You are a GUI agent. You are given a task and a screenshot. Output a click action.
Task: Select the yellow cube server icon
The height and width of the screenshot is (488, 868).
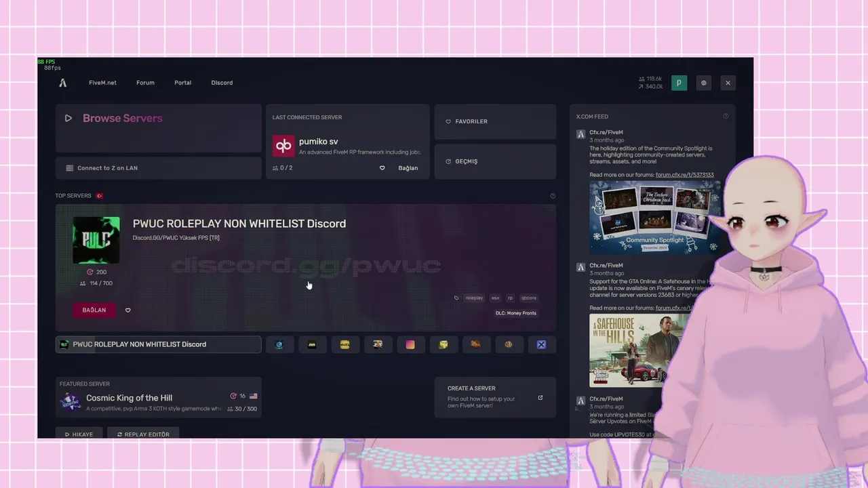click(443, 344)
